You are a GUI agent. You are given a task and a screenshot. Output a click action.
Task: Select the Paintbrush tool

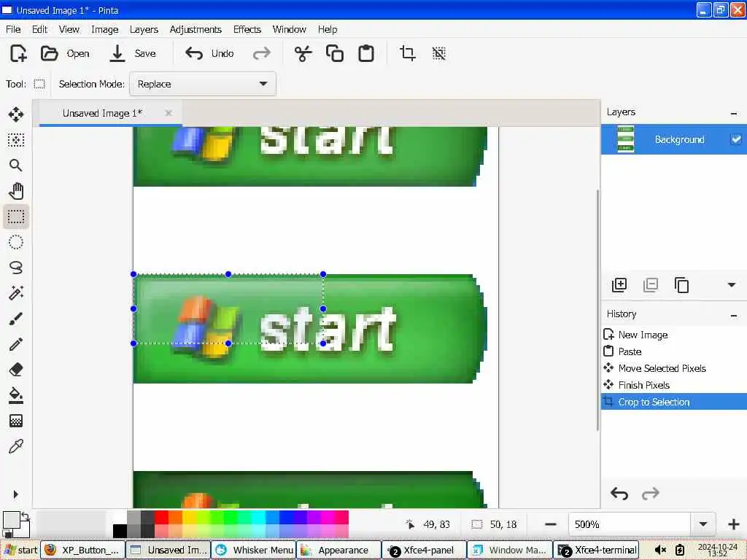click(x=16, y=319)
